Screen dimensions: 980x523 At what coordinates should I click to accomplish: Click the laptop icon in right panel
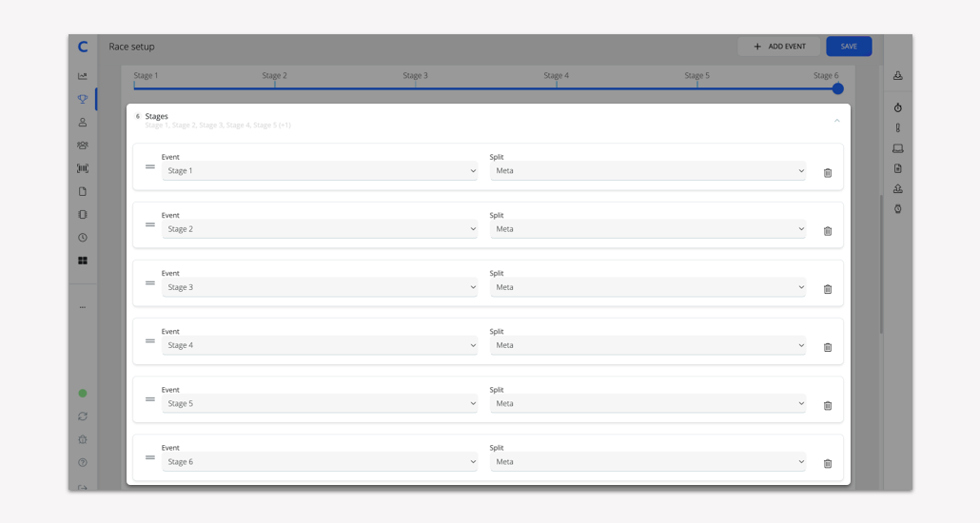(x=898, y=148)
